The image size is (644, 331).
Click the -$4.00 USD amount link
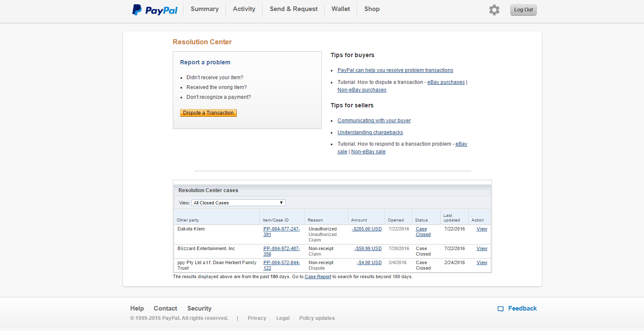[369, 263]
